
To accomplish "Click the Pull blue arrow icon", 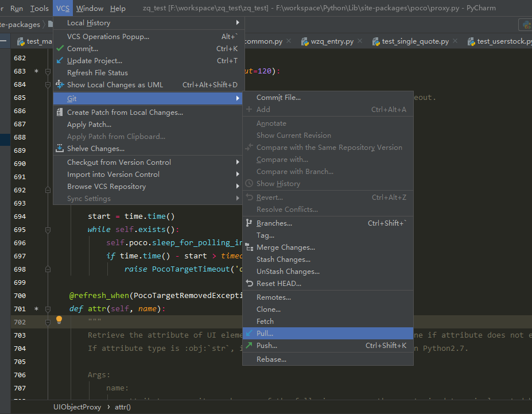I will tap(251, 333).
